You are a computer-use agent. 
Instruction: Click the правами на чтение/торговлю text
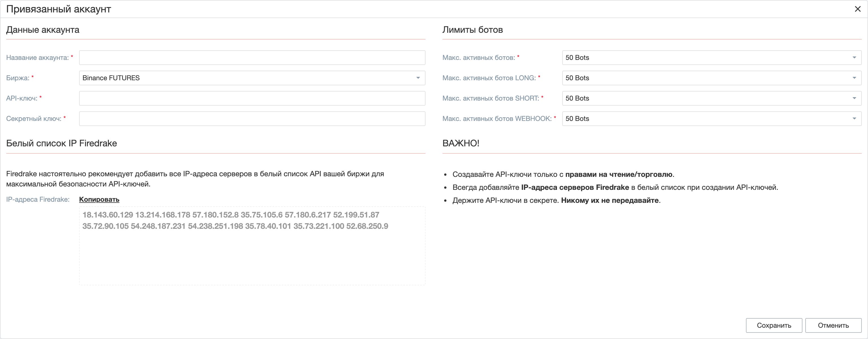click(619, 174)
